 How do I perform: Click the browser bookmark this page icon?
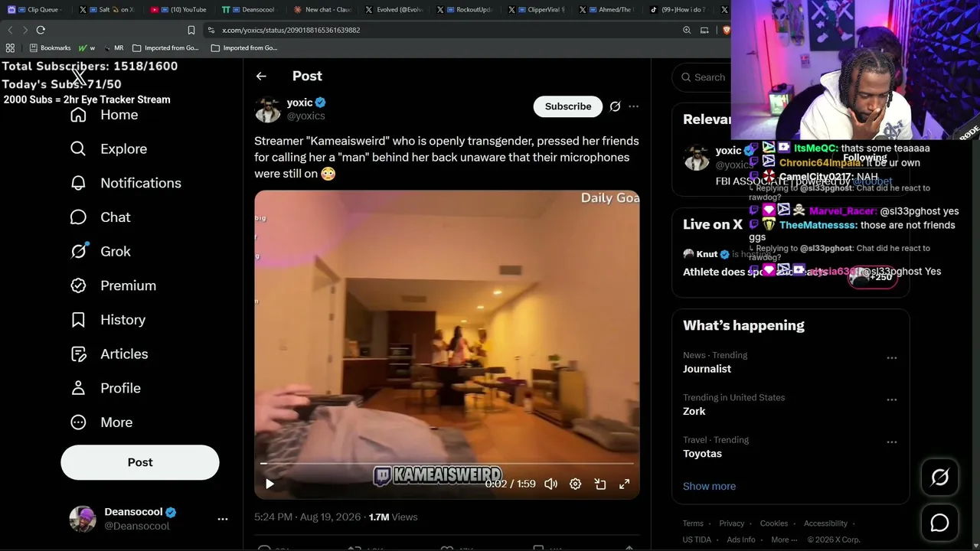191,30
